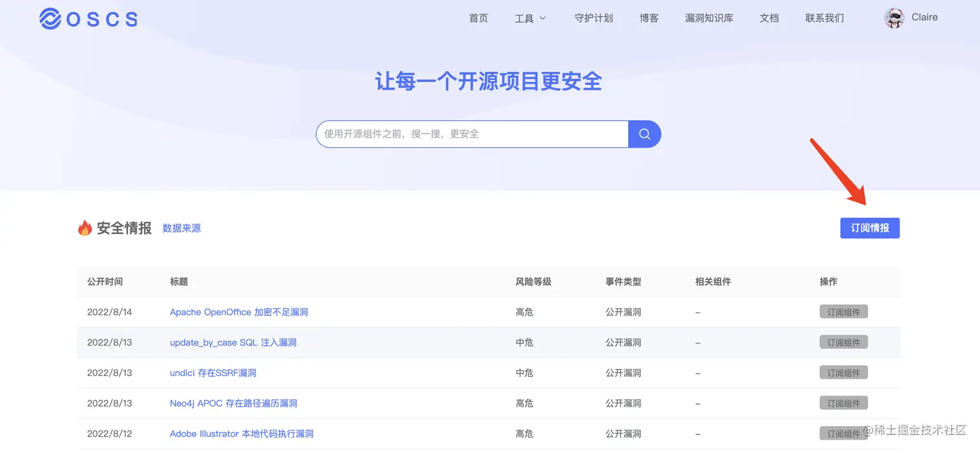Click the Apache OpenOffice 加密不足漏洞 link
Screen dimensions: 980x450
[x=239, y=312]
